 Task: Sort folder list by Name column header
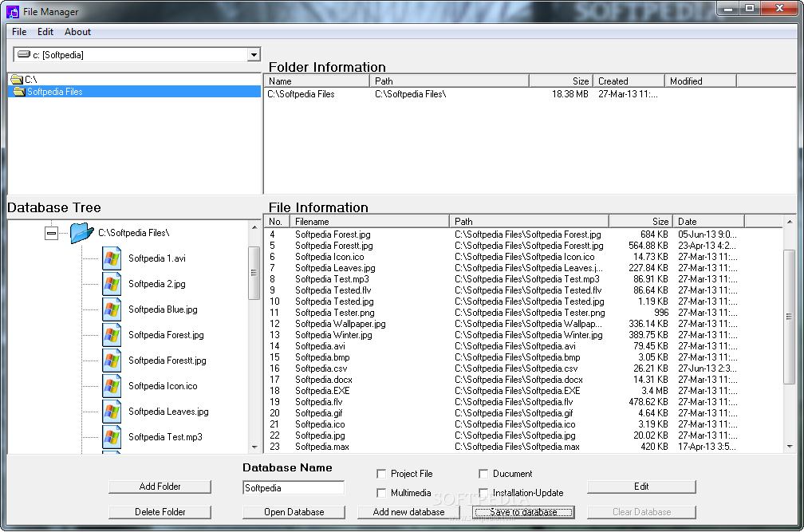pos(317,81)
